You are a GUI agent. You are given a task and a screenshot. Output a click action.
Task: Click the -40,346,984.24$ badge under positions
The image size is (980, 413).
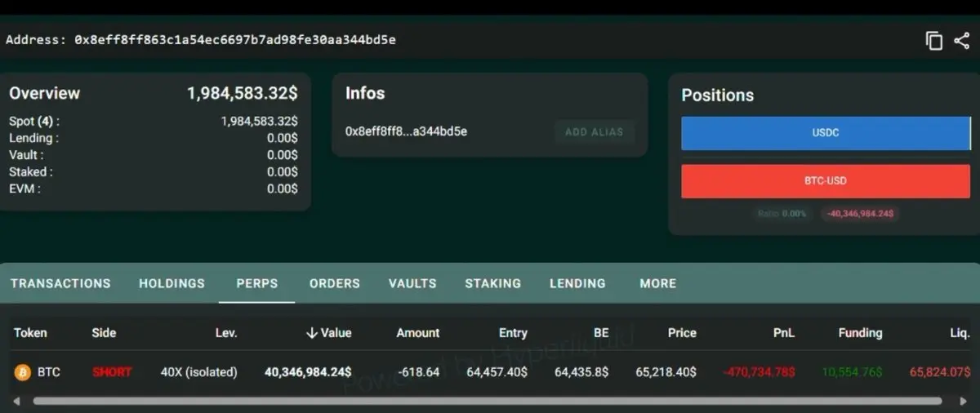[860, 214]
